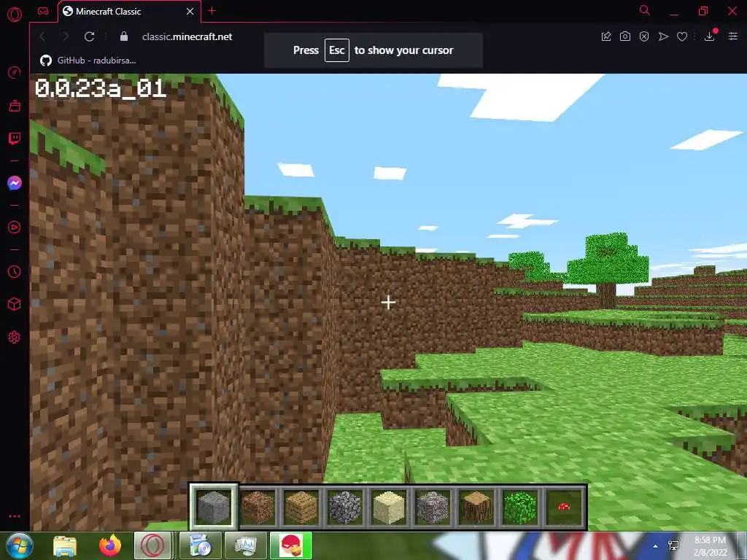Reload the Minecraft Classic page
This screenshot has height=560, width=747.
[x=89, y=36]
